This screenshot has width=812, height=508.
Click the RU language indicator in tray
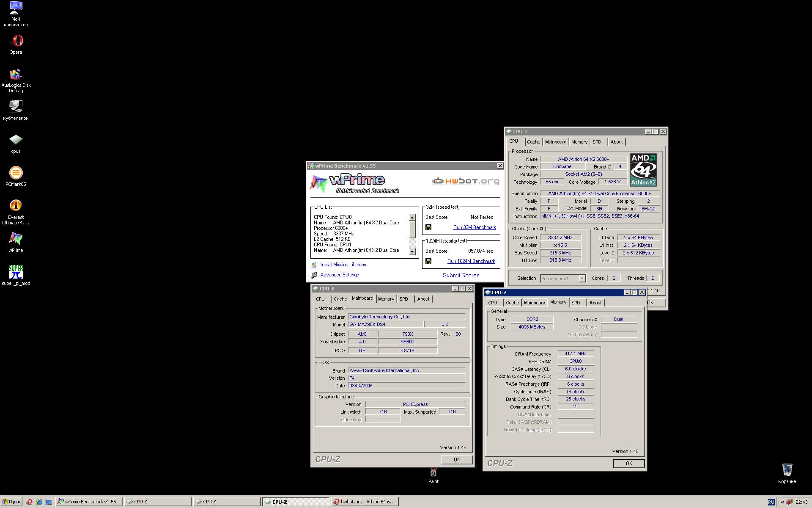(771, 502)
